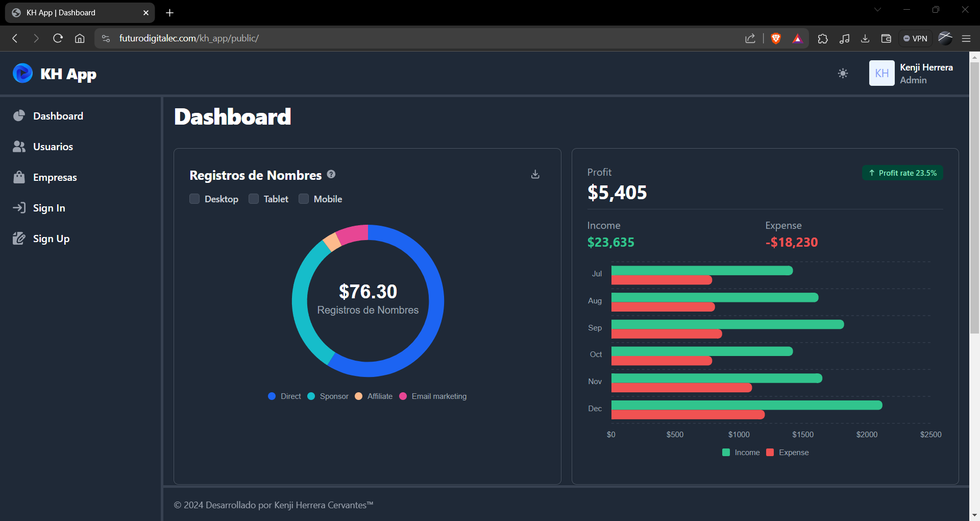Open the browser extensions puzzle icon
The height and width of the screenshot is (521, 980).
coord(823,38)
